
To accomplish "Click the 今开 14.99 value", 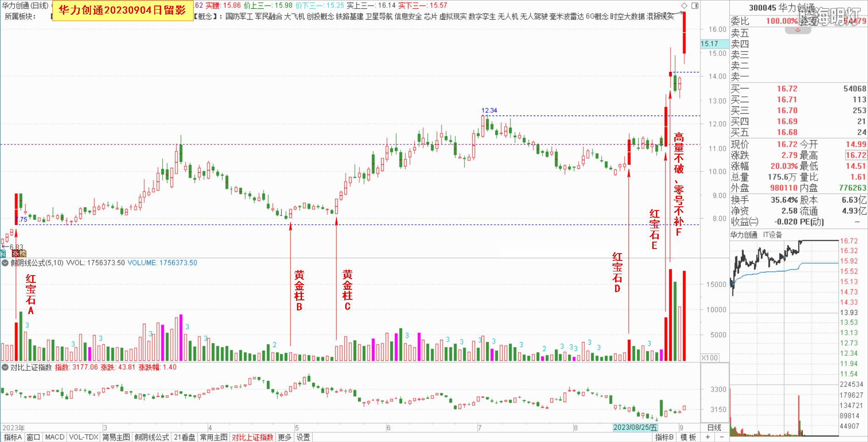I will (x=856, y=144).
